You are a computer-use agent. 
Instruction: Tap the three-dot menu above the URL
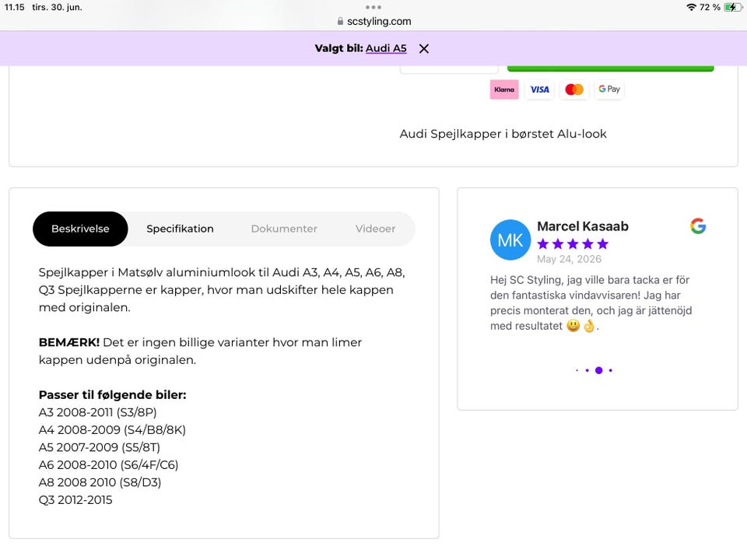tap(373, 7)
